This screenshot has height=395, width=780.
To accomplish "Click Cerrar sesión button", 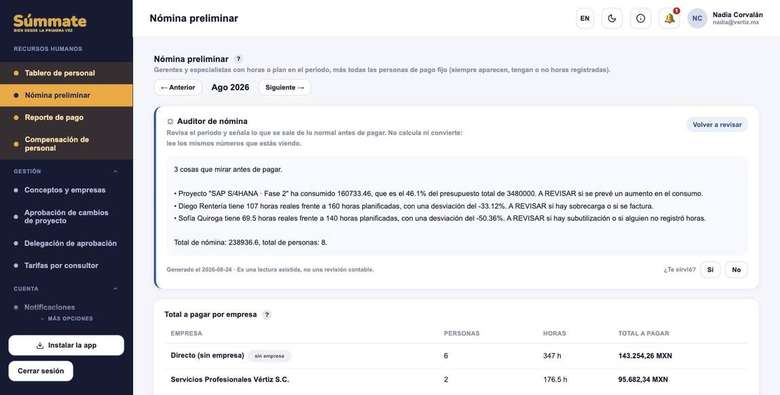I will click(x=41, y=371).
